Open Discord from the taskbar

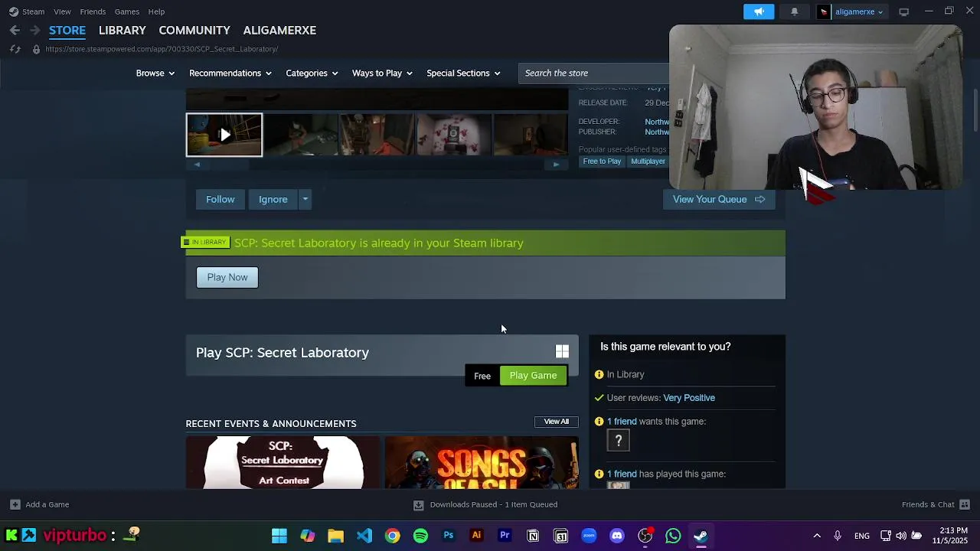617,536
